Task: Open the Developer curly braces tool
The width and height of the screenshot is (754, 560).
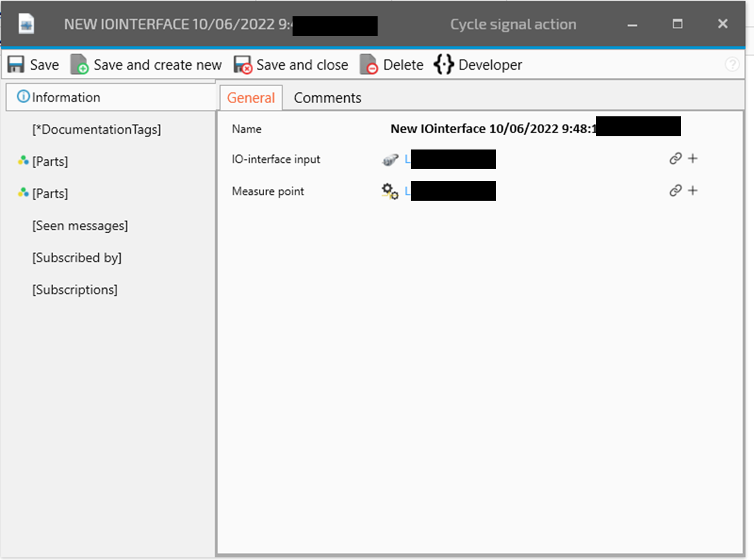Action: tap(443, 65)
